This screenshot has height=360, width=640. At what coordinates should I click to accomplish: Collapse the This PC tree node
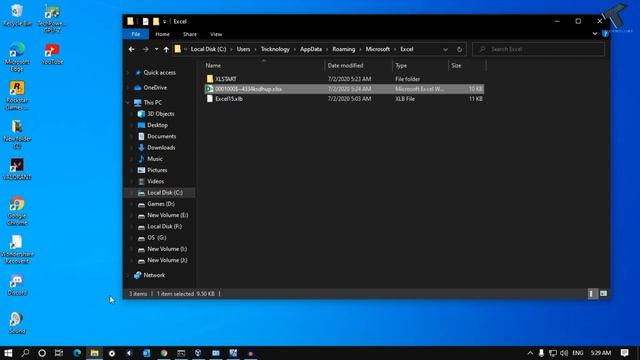point(128,102)
